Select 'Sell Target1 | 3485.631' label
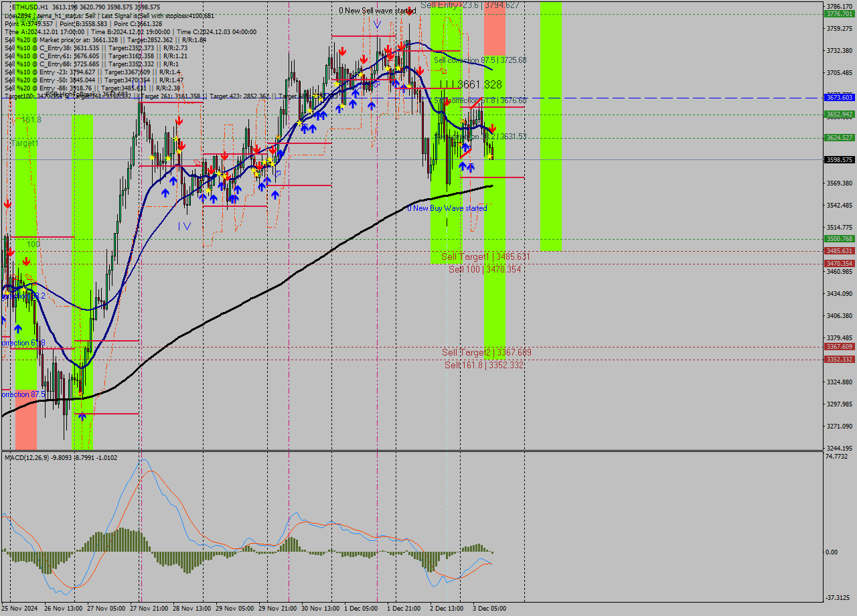This screenshot has width=857, height=616. (485, 256)
